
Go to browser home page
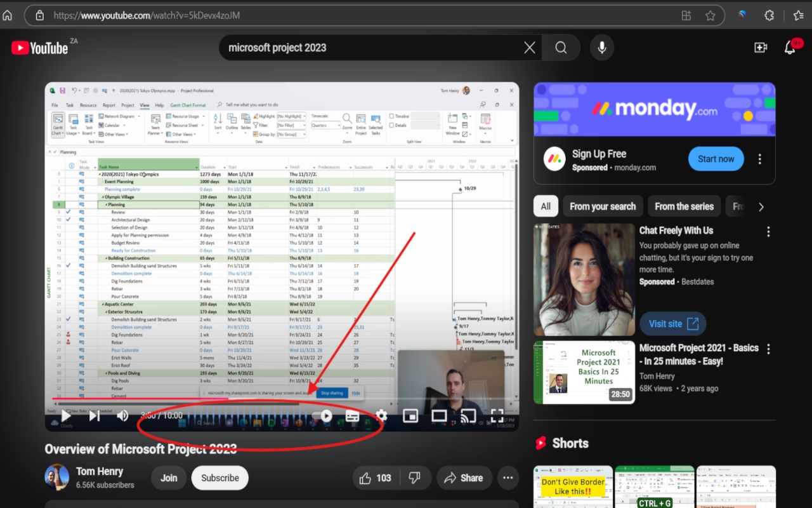pos(8,15)
